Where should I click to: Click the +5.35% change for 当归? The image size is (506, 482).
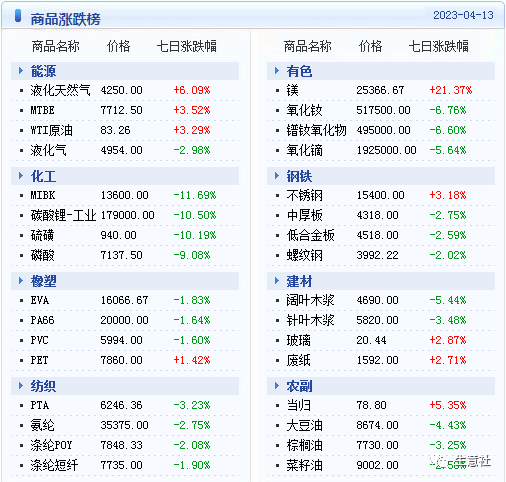(448, 405)
